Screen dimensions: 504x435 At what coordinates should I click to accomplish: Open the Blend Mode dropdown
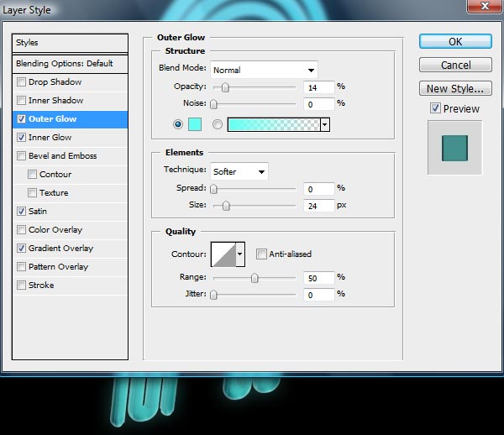[x=264, y=70]
